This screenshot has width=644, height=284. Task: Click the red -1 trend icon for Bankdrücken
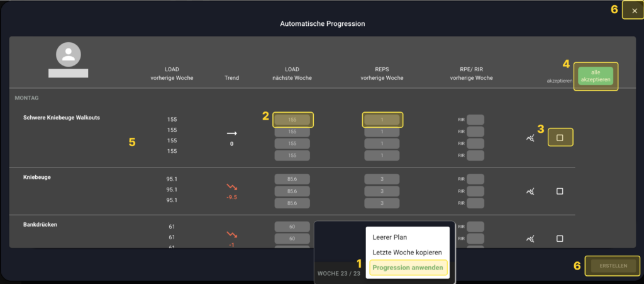(231, 236)
